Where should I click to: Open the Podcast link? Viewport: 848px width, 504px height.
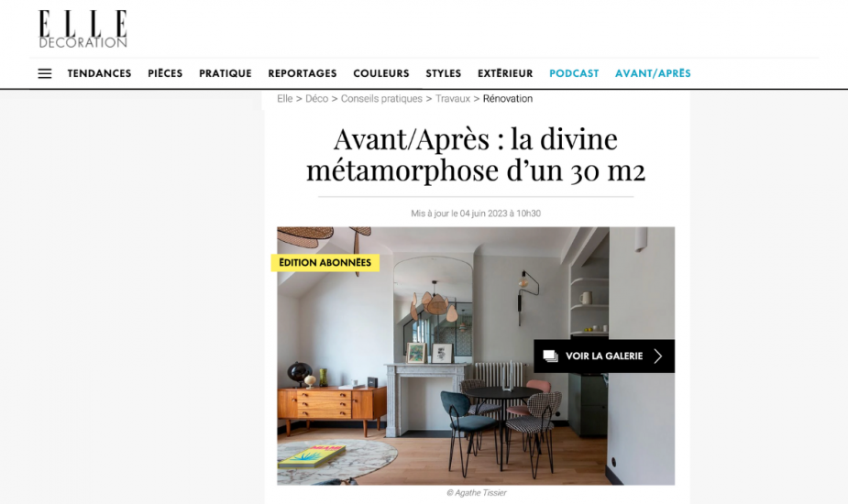(574, 73)
